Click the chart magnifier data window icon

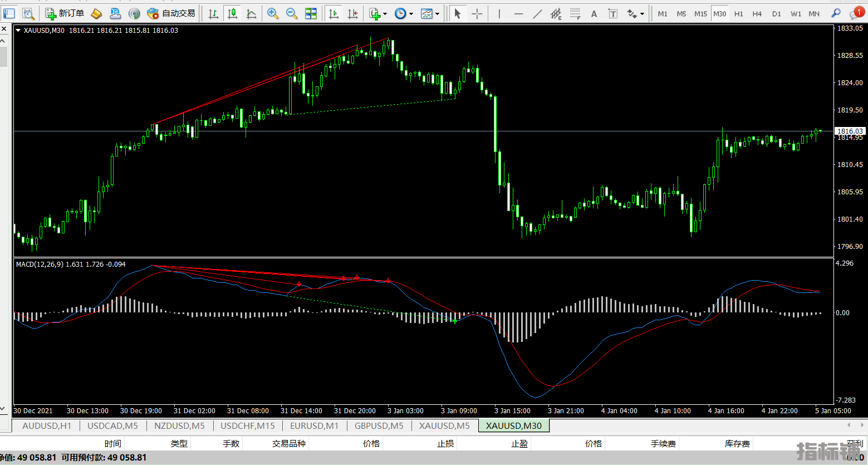pos(28,13)
